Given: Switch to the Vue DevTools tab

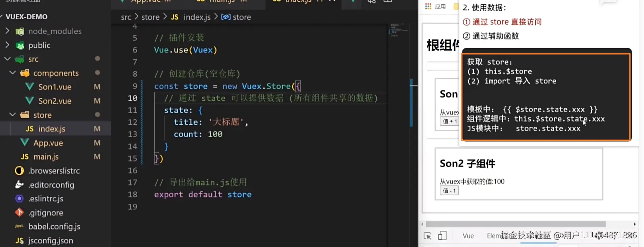Looking at the screenshot, I should point(468,236).
